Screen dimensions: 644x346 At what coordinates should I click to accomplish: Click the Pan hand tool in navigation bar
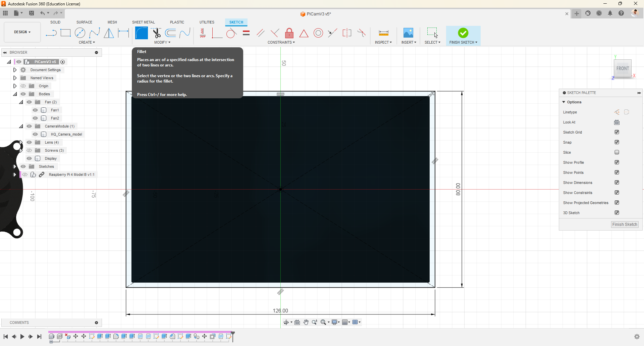[x=306, y=322]
